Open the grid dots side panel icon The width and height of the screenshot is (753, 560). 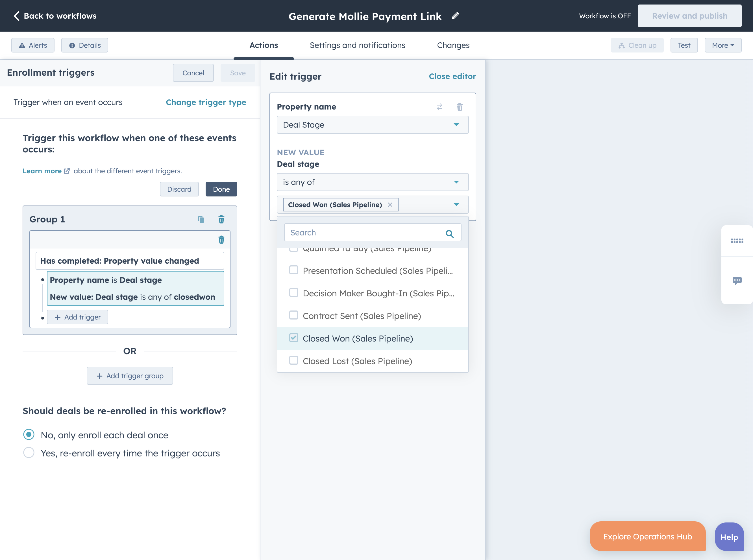pyautogui.click(x=737, y=241)
